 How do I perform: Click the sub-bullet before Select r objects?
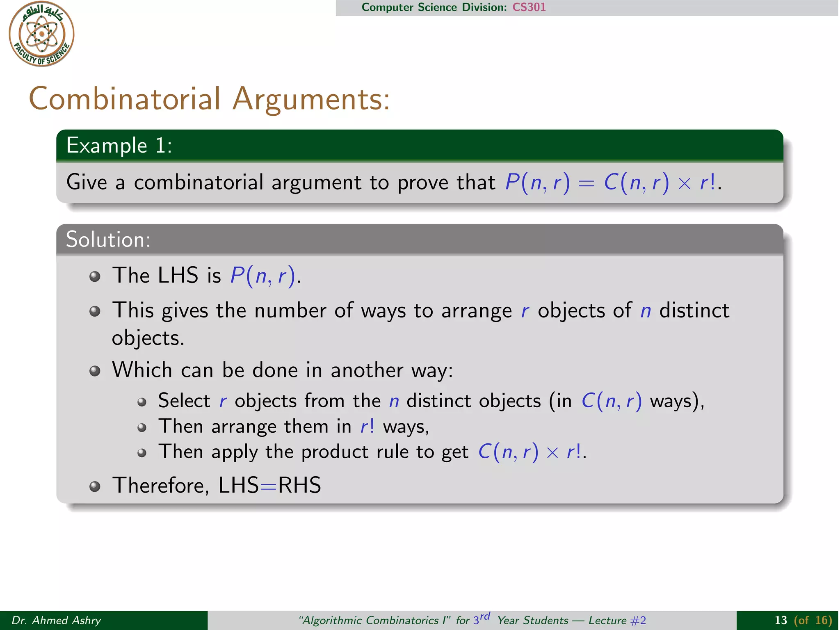[x=142, y=402]
